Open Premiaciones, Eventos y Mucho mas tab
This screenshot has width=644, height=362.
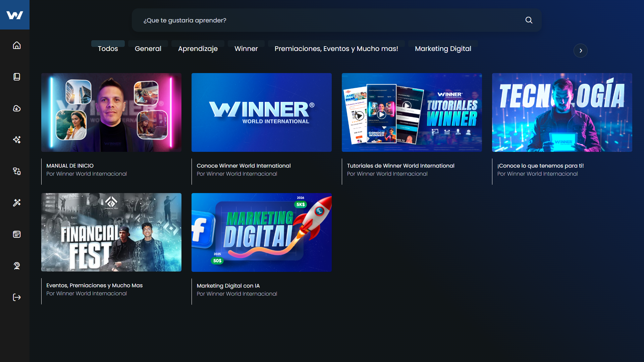click(336, 49)
